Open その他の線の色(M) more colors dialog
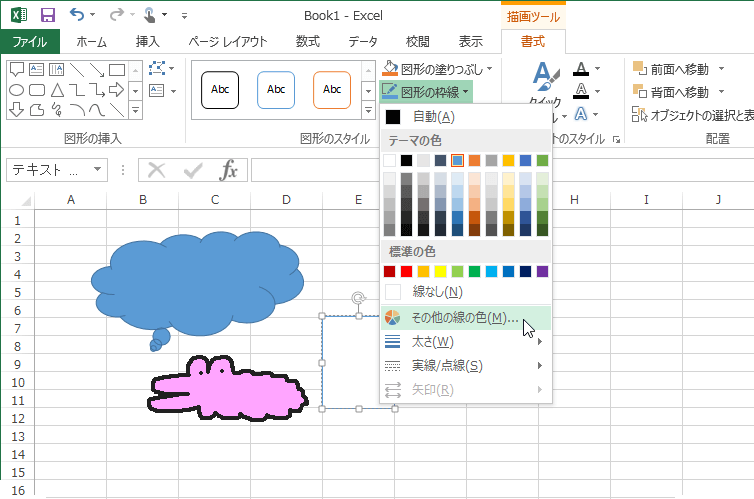 [465, 318]
